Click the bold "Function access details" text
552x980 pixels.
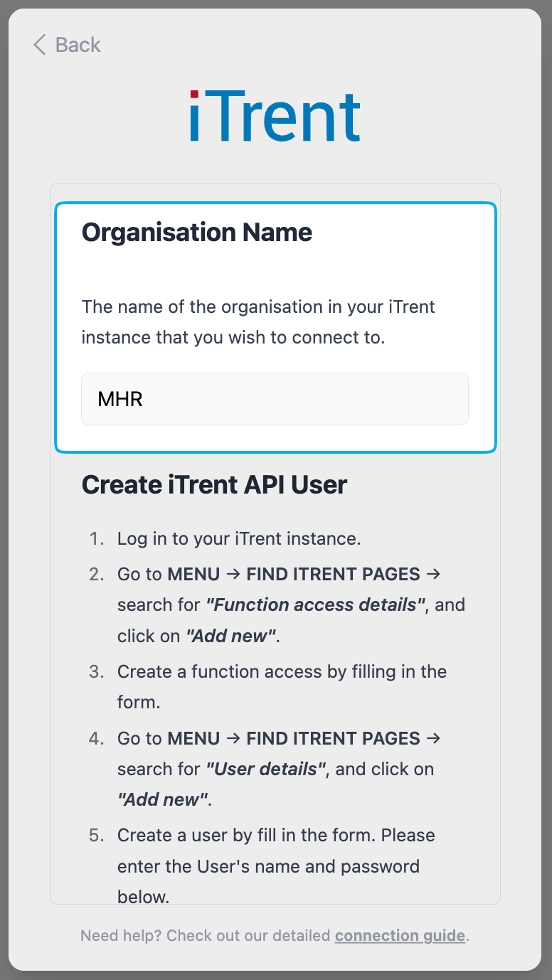pos(315,604)
